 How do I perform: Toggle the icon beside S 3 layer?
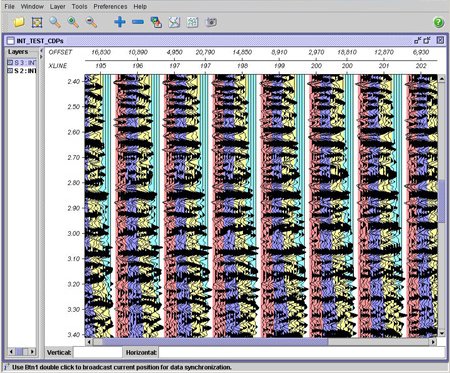point(10,62)
